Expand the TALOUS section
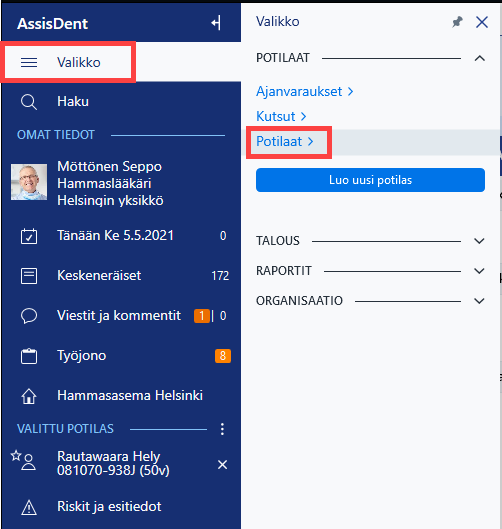The width and height of the screenshot is (502, 529). click(479, 241)
